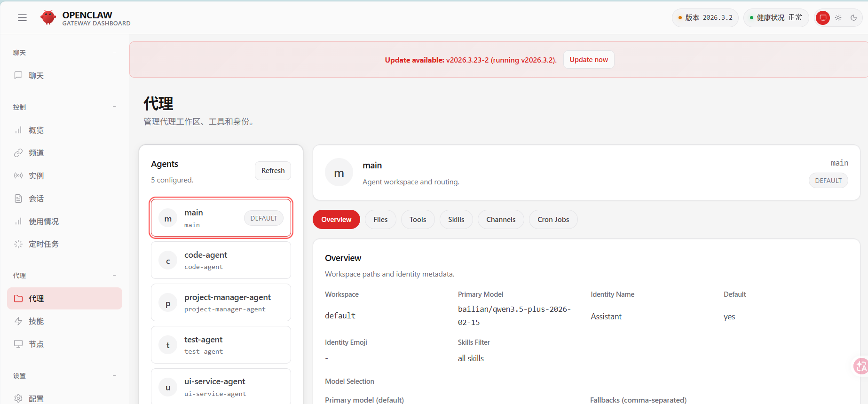Open 技能 skills in sidebar
The width and height of the screenshot is (868, 404).
(x=64, y=321)
